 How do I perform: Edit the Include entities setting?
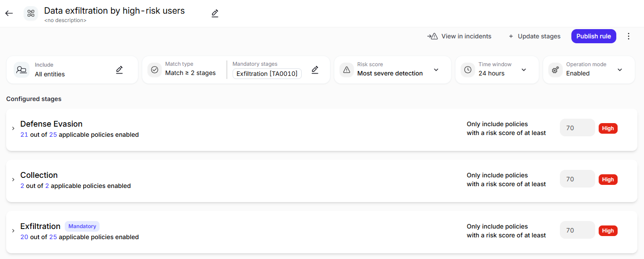[119, 70]
